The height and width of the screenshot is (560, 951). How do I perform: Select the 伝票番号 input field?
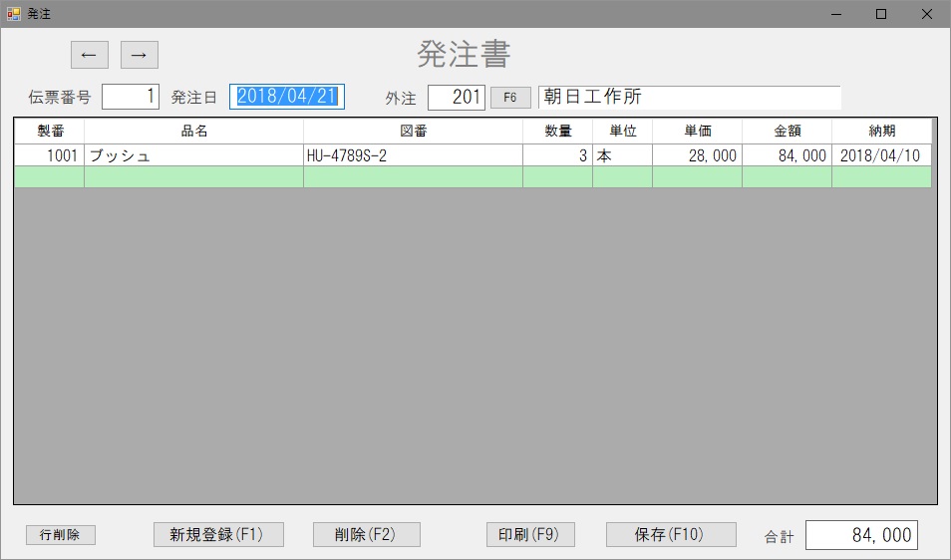click(131, 97)
